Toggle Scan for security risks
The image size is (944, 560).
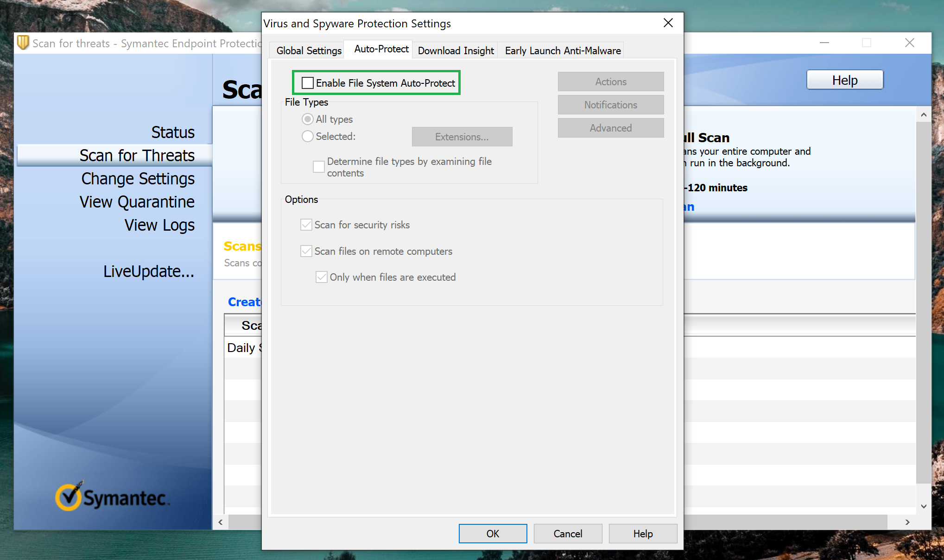pos(306,225)
